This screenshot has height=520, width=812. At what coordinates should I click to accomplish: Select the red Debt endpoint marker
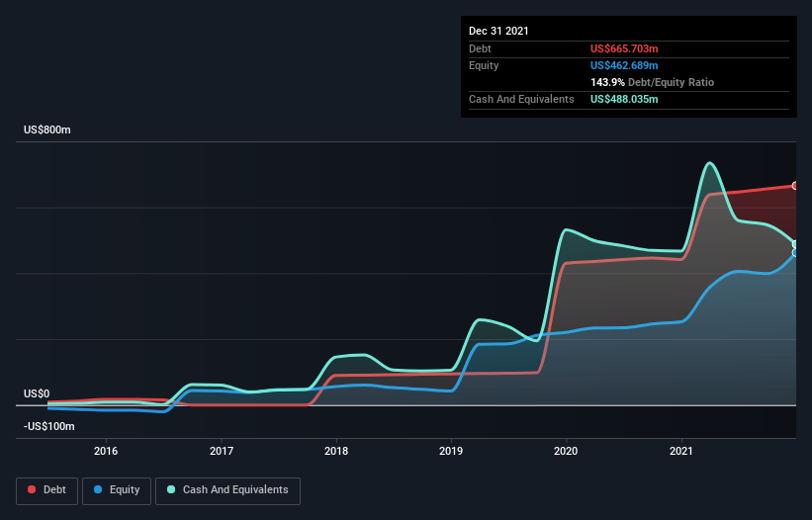tap(795, 185)
